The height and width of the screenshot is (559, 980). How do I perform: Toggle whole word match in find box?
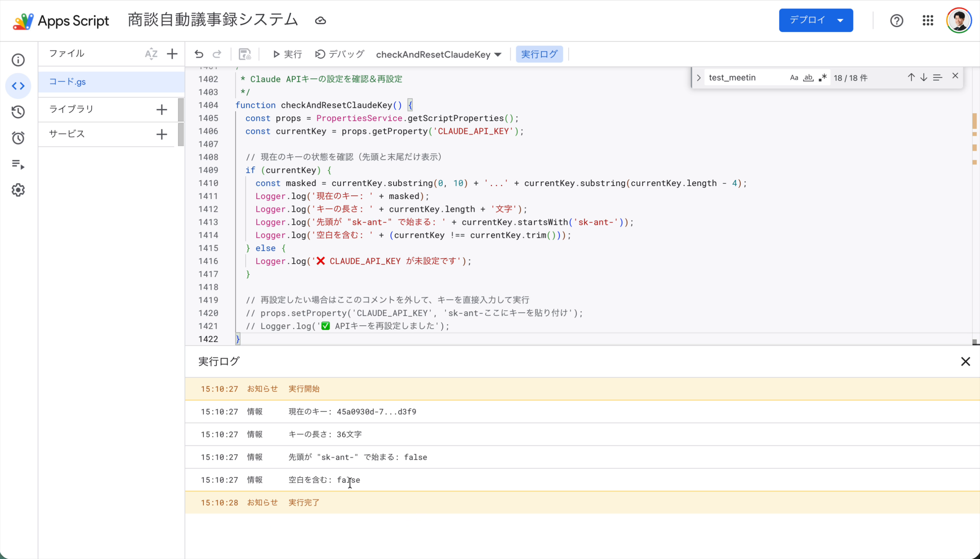click(808, 78)
